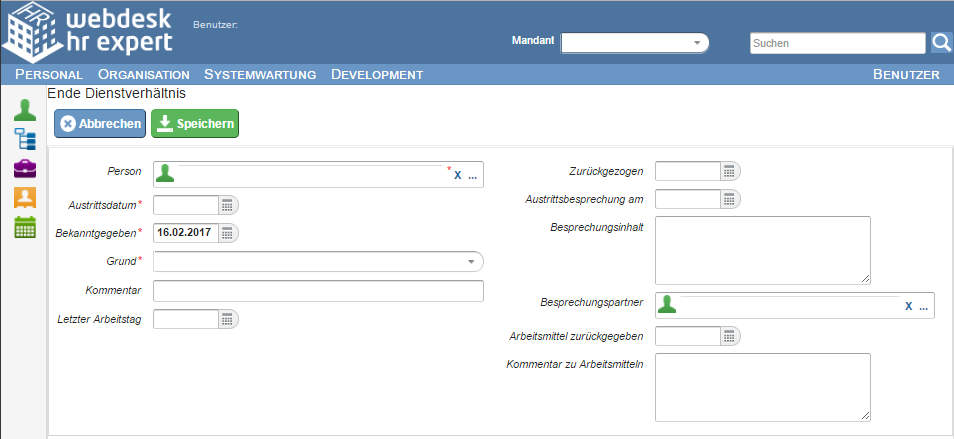Screen dimensions: 954x439
Task: Click the Speichern button
Action: click(195, 124)
